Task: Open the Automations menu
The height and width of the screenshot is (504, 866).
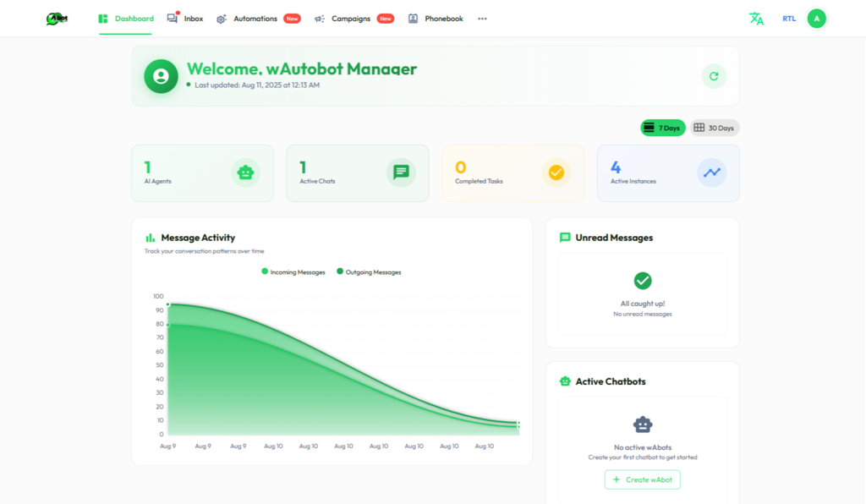Action: tap(255, 19)
